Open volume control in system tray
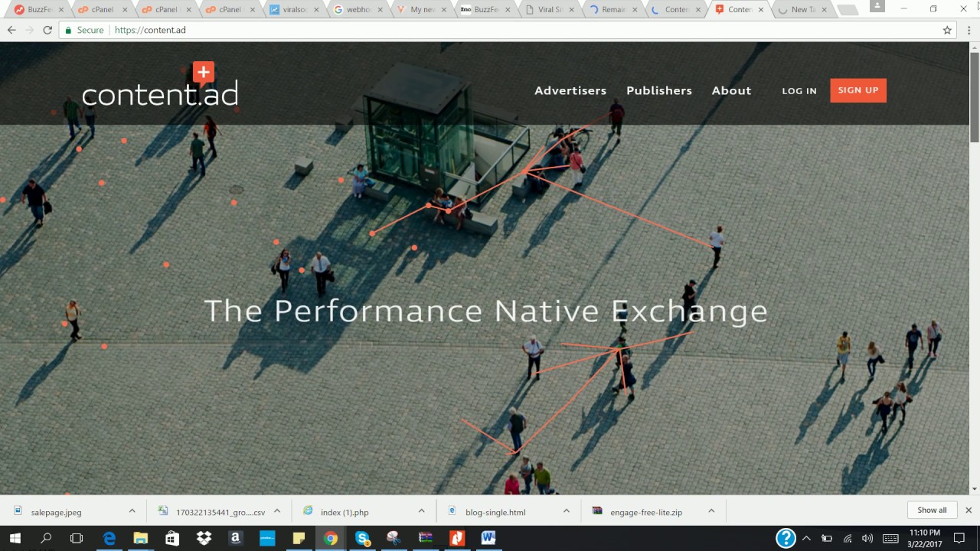 [867, 538]
